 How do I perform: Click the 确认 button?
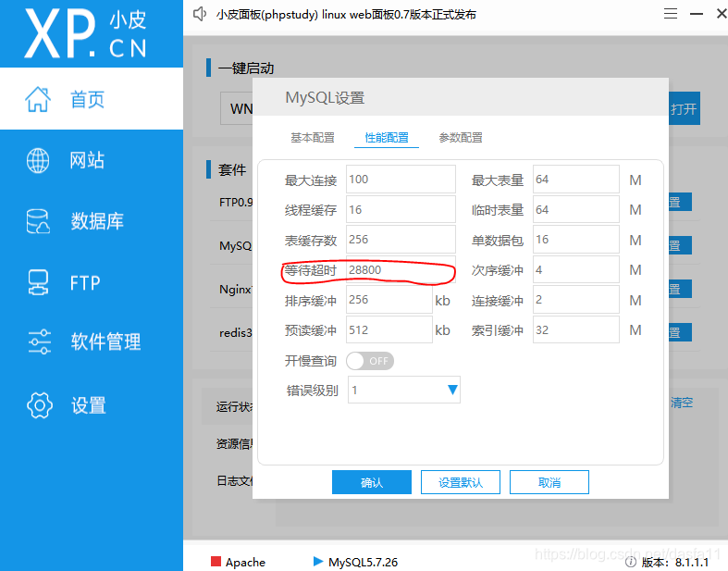point(372,482)
